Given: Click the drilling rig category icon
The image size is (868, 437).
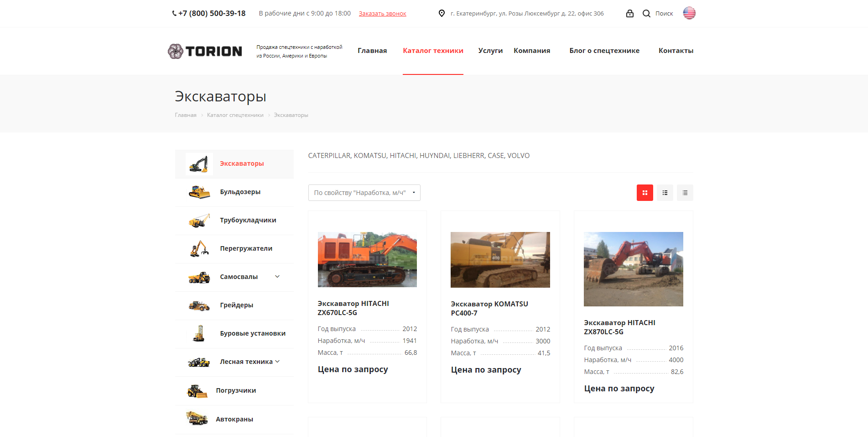Looking at the screenshot, I should click(x=199, y=333).
